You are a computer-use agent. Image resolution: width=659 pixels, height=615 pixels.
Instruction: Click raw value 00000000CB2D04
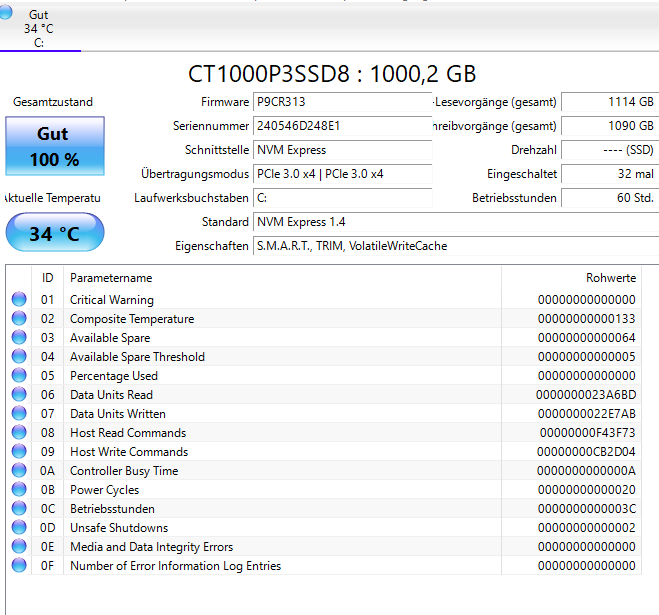[x=586, y=451]
